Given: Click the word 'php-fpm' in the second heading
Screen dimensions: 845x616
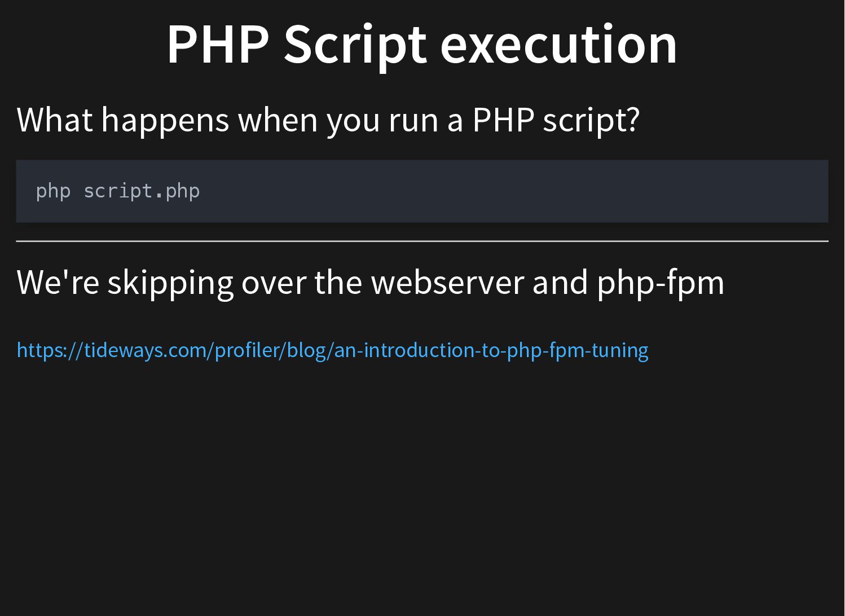Looking at the screenshot, I should pyautogui.click(x=660, y=282).
